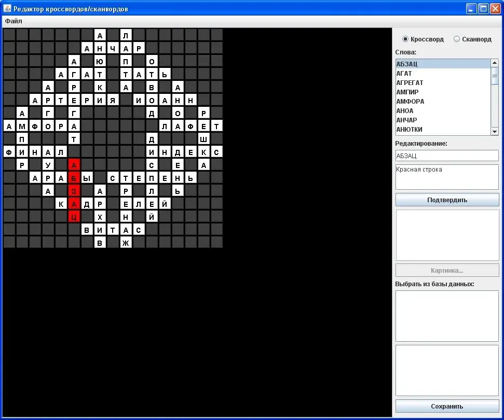Maximize the crossword editor window

pos(483,9)
